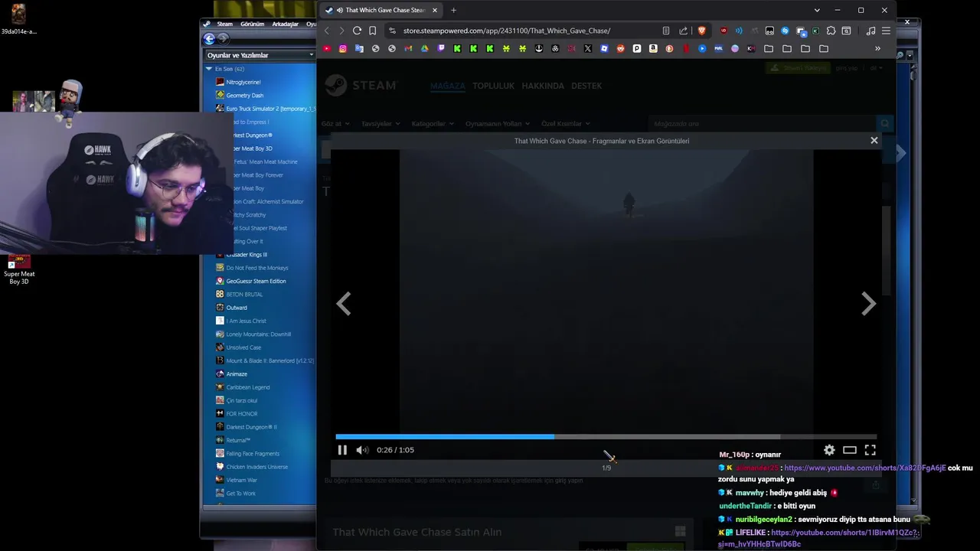Click the Steam store search magnifier button
980x551 pixels.
[885, 123]
